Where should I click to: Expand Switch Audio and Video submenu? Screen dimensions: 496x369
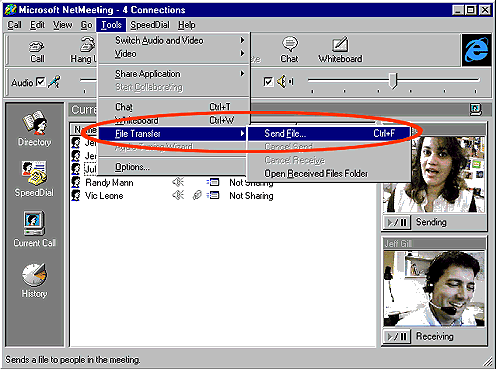tap(174, 40)
